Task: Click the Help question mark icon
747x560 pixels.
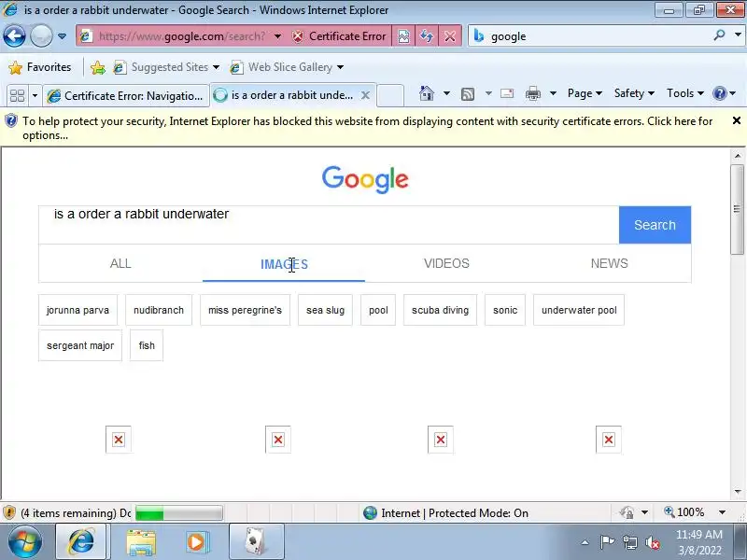Action: point(719,93)
